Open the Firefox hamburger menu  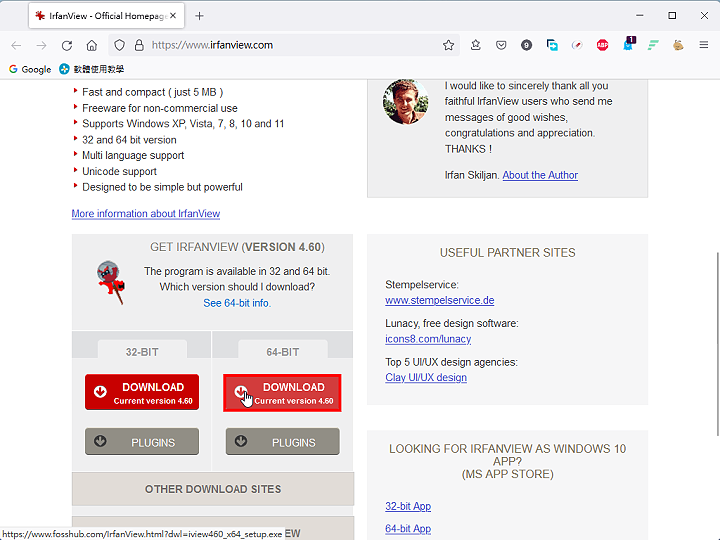[703, 45]
